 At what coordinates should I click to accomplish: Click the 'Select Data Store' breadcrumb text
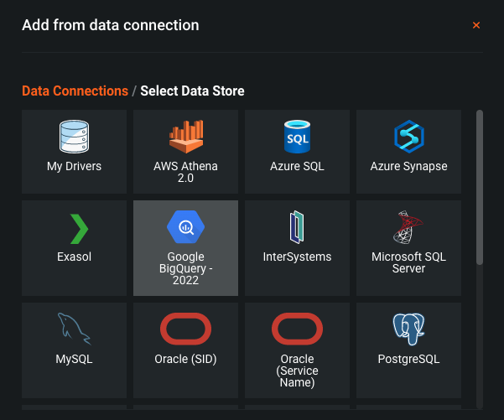click(x=193, y=91)
